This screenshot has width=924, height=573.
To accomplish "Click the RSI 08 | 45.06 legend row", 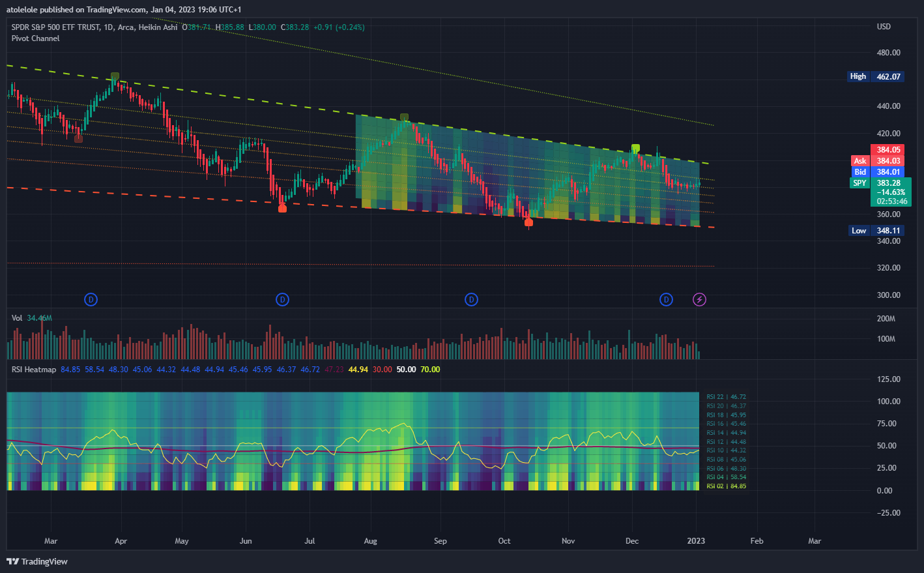I will [726, 460].
